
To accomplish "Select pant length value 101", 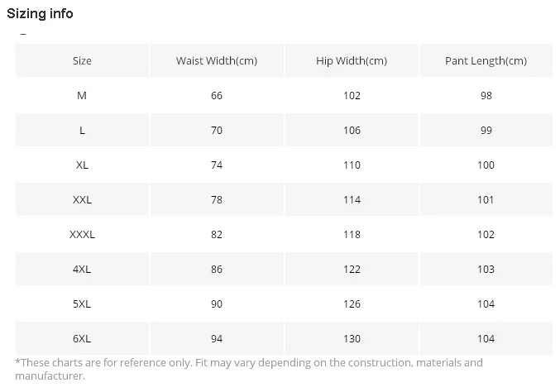I will [x=486, y=199].
